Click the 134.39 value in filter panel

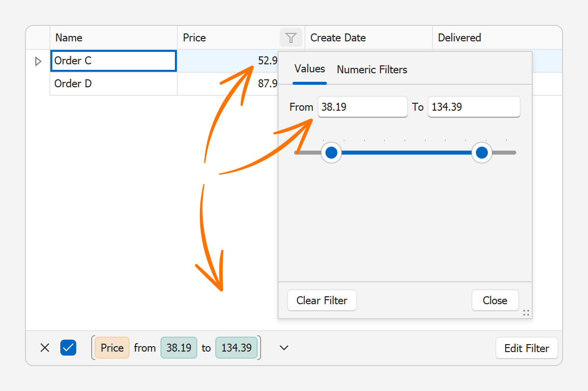[x=236, y=348]
